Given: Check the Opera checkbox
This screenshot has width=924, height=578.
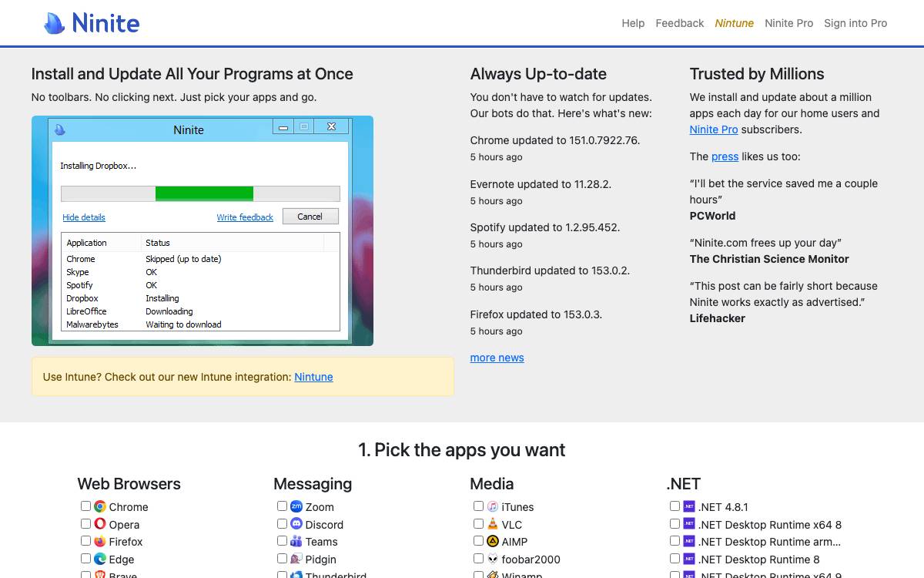Looking at the screenshot, I should [x=85, y=524].
